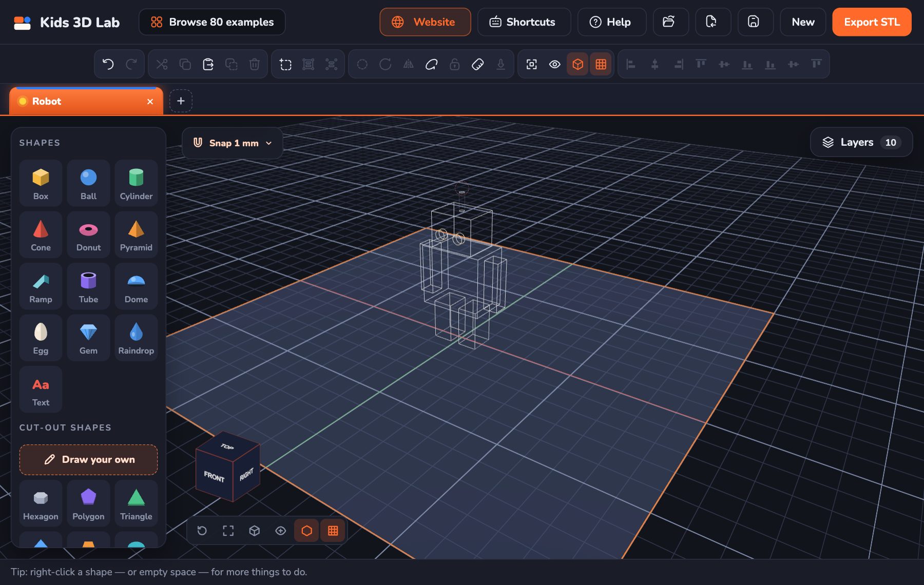The width and height of the screenshot is (924, 585).
Task: Add a Dome shape
Action: 136,286
